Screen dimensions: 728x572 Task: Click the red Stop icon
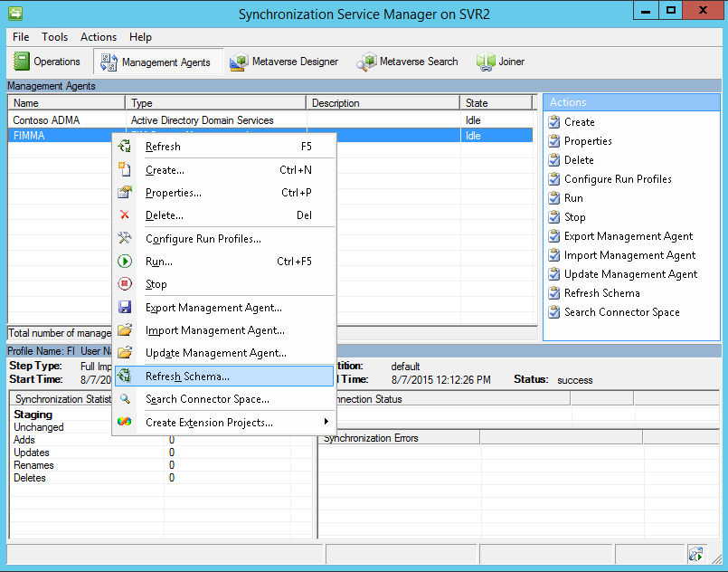(125, 283)
